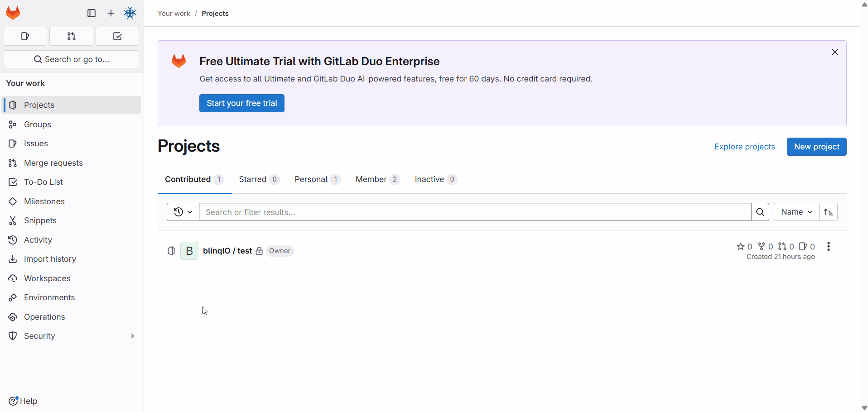Open the Name sort dropdown
The height and width of the screenshot is (412, 868).
(796, 211)
